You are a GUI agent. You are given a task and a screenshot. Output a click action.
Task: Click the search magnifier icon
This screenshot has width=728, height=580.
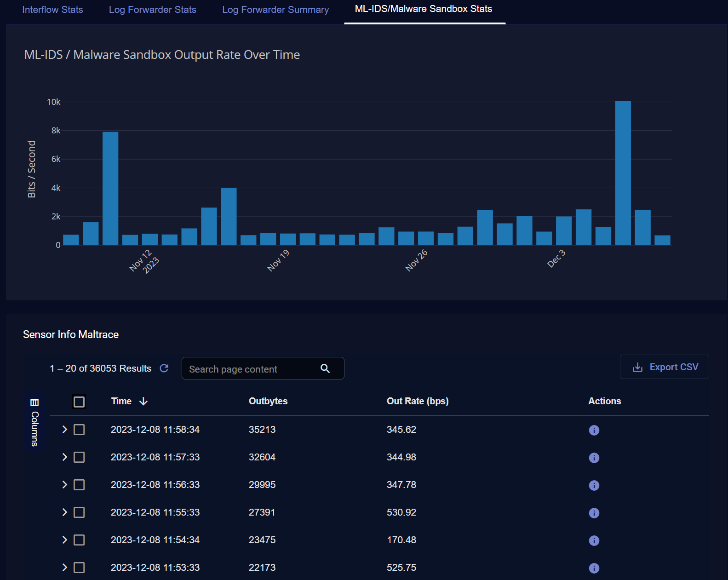click(325, 368)
